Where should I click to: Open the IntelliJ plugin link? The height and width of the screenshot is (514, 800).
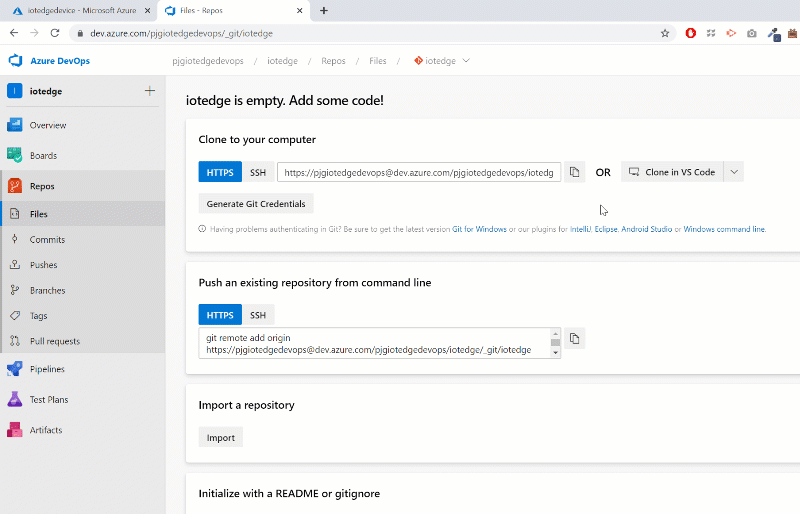pos(580,229)
